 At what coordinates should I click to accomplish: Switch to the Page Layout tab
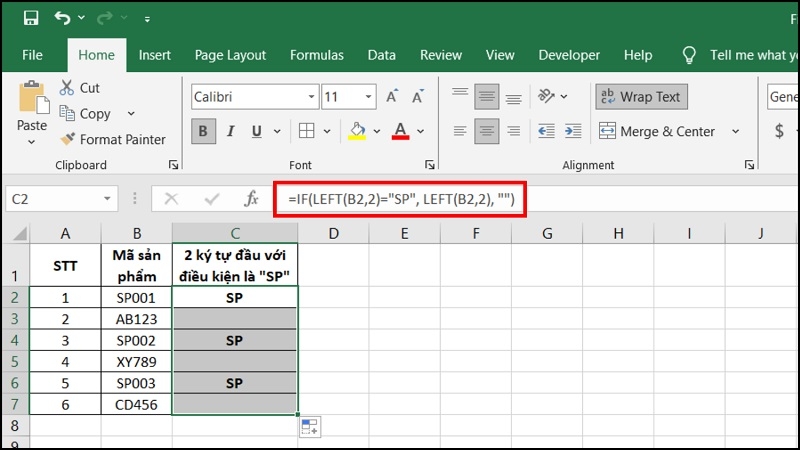(x=230, y=55)
